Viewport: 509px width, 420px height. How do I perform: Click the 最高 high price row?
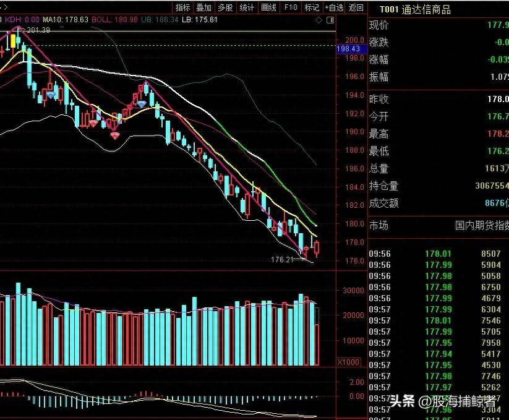(438, 134)
